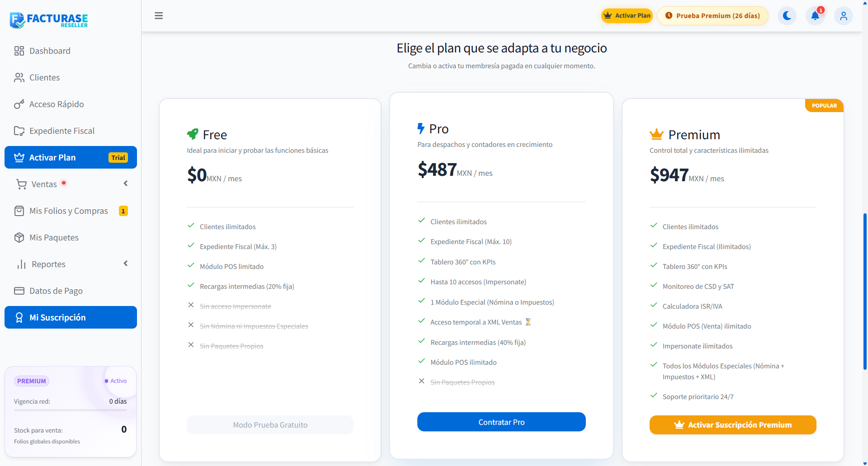Click the Premium plan crown icon

[656, 134]
